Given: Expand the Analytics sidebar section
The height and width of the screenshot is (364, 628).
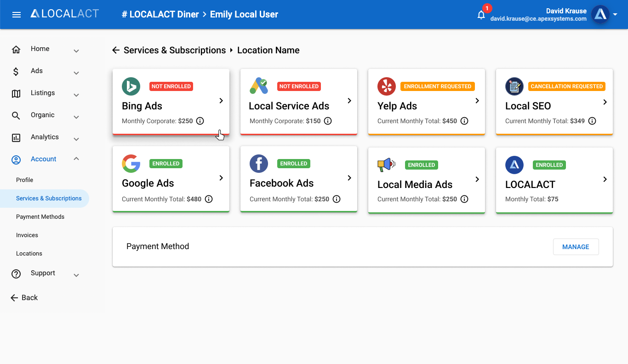Looking at the screenshot, I should (76, 139).
